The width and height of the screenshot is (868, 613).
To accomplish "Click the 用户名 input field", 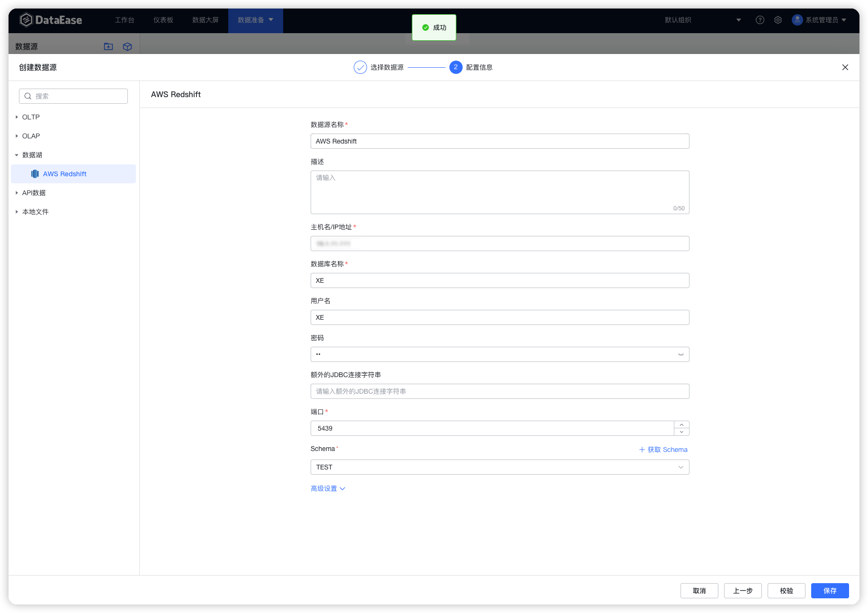I will [x=500, y=317].
